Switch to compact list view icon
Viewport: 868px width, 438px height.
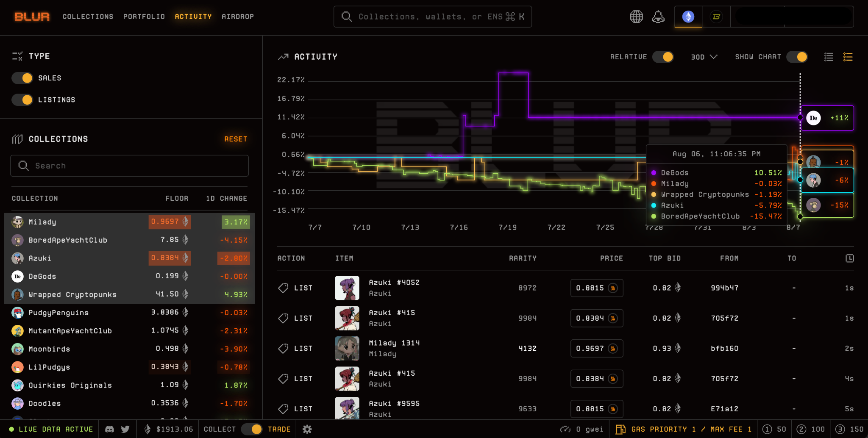829,57
